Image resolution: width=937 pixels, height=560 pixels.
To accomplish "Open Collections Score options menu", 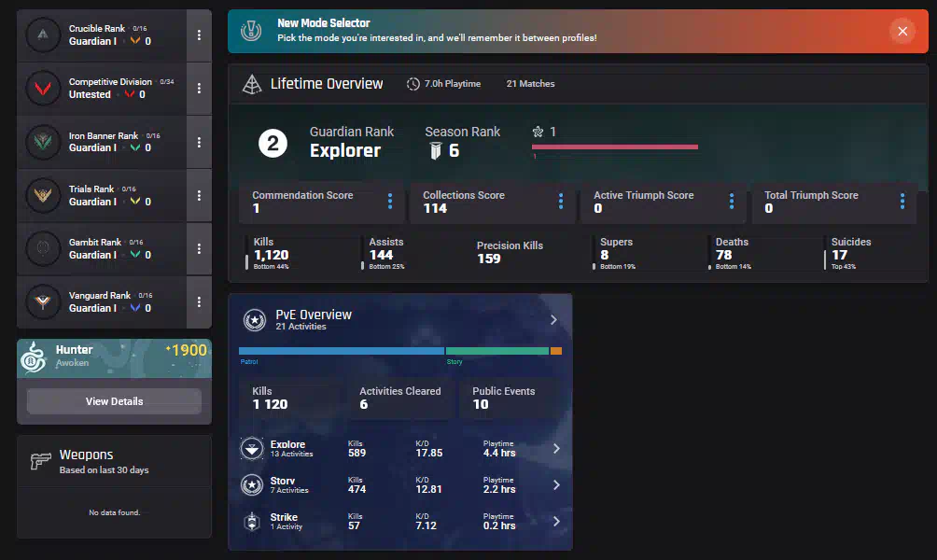I will (561, 201).
